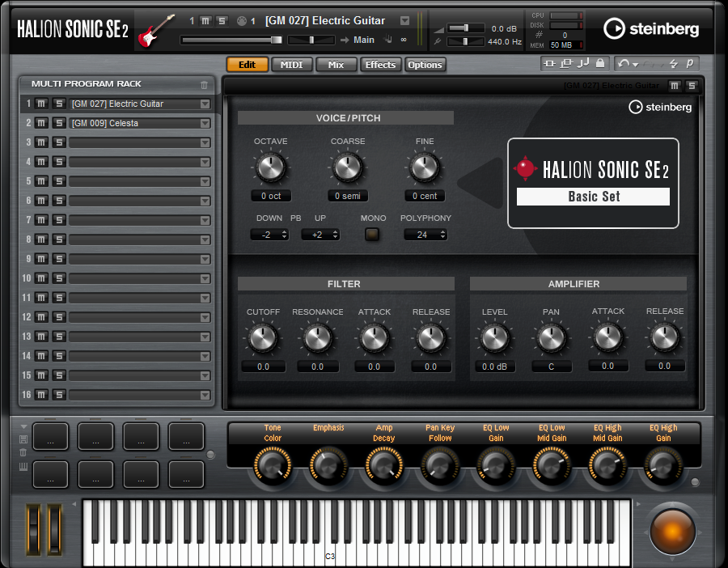This screenshot has height=568, width=728.
Task: Mute slot 1 Electric Guitar in the rack
Action: click(41, 104)
